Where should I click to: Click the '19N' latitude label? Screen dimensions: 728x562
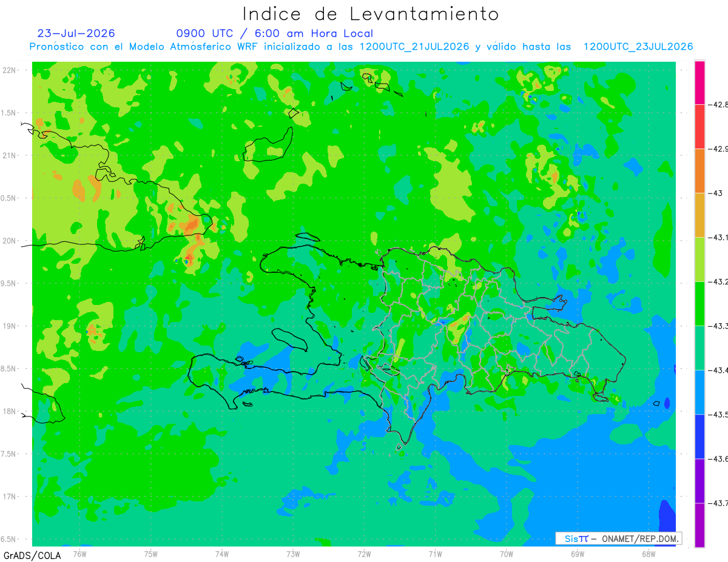10,326
